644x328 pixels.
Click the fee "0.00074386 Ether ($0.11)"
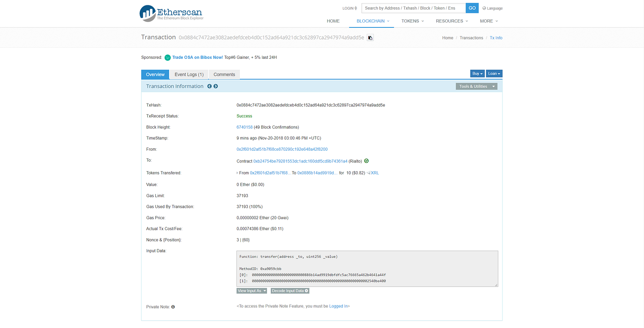[260, 229]
